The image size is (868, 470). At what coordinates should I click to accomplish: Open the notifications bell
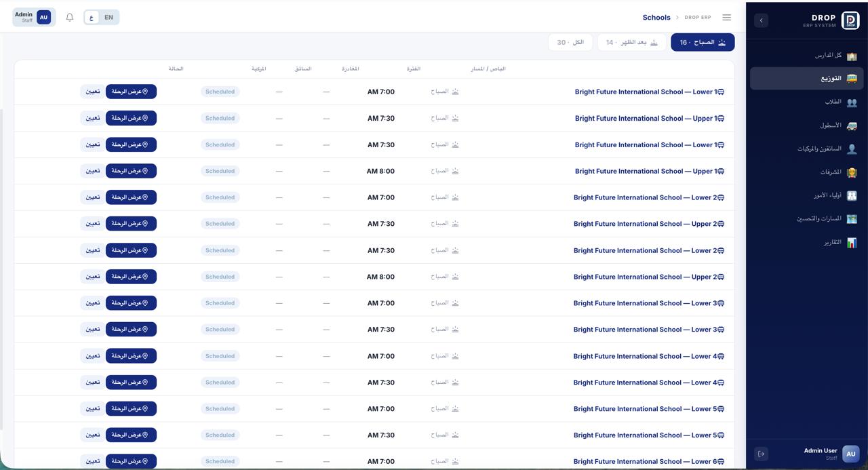pyautogui.click(x=69, y=17)
